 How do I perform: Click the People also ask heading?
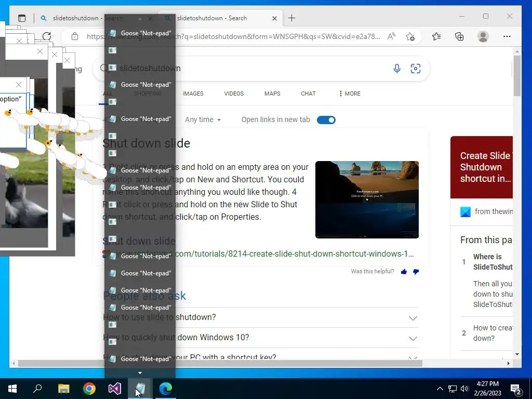(x=144, y=296)
